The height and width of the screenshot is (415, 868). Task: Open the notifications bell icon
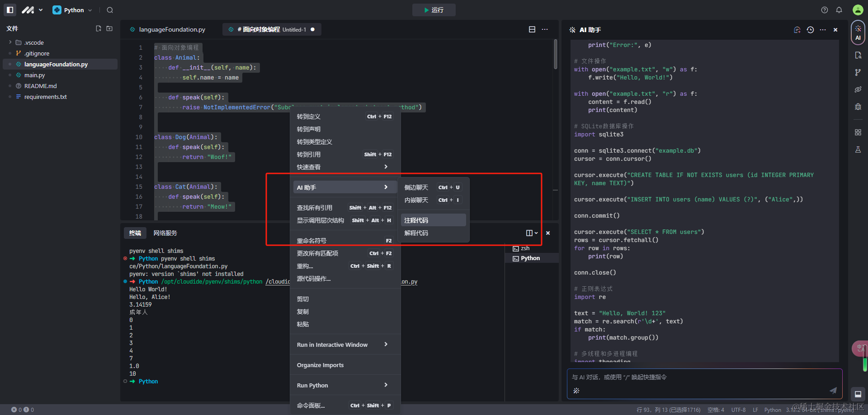(x=839, y=10)
